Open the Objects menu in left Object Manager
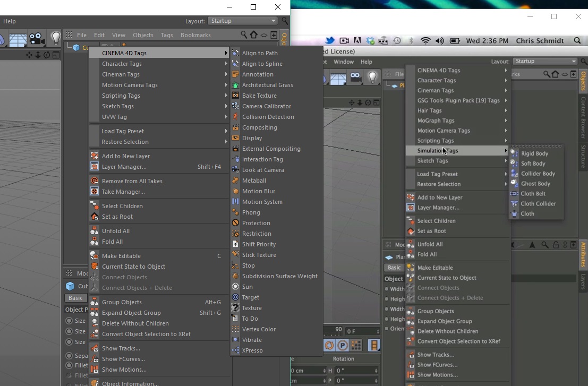This screenshot has width=588, height=386. pyautogui.click(x=143, y=35)
